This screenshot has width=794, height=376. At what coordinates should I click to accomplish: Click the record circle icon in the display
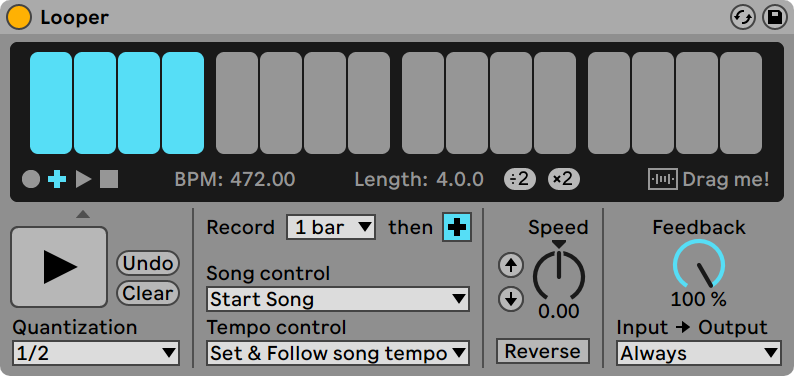tap(31, 179)
